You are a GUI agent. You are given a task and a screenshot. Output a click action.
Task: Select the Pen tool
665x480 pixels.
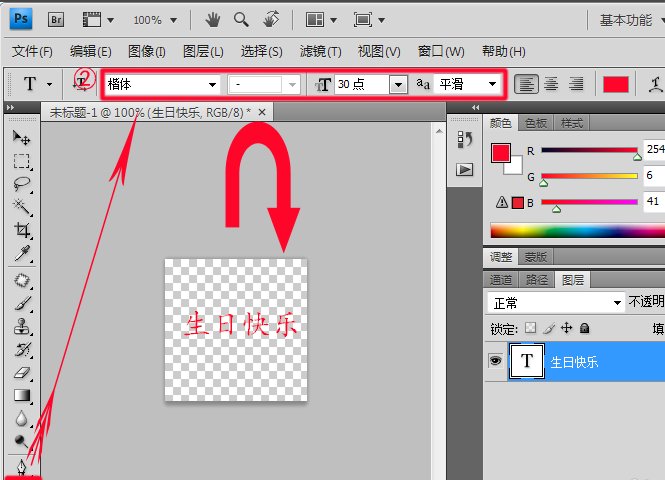21,467
